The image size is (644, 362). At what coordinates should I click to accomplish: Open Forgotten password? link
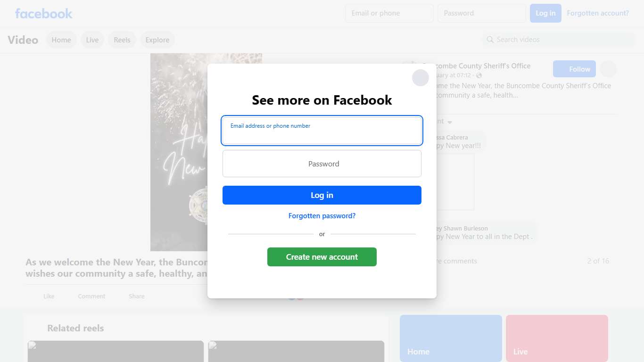click(x=322, y=216)
